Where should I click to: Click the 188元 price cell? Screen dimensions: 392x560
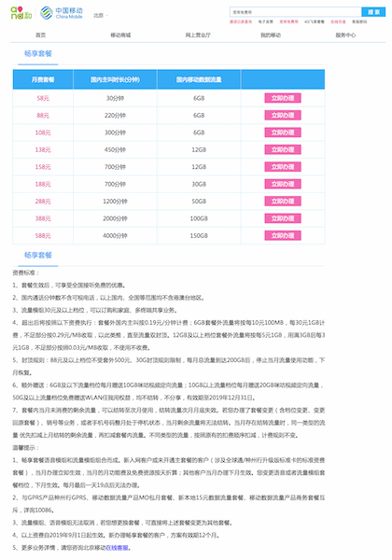(43, 184)
